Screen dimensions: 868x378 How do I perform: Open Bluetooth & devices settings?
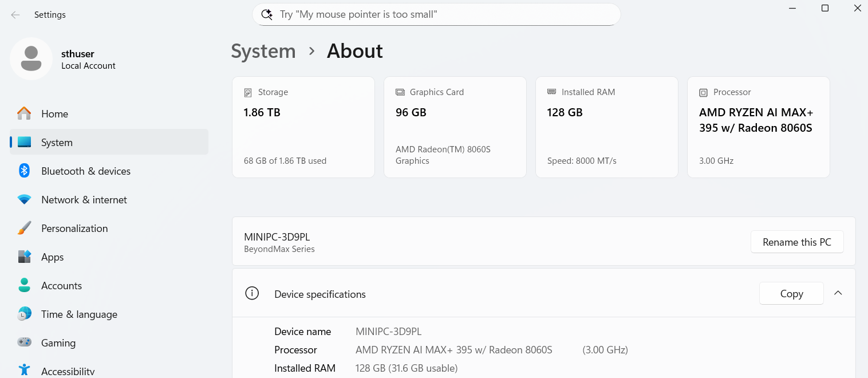click(109, 171)
